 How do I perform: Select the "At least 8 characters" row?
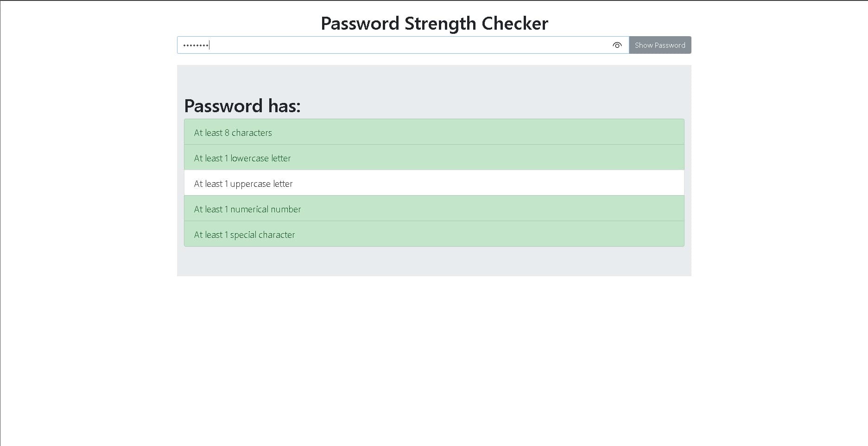pyautogui.click(x=434, y=132)
